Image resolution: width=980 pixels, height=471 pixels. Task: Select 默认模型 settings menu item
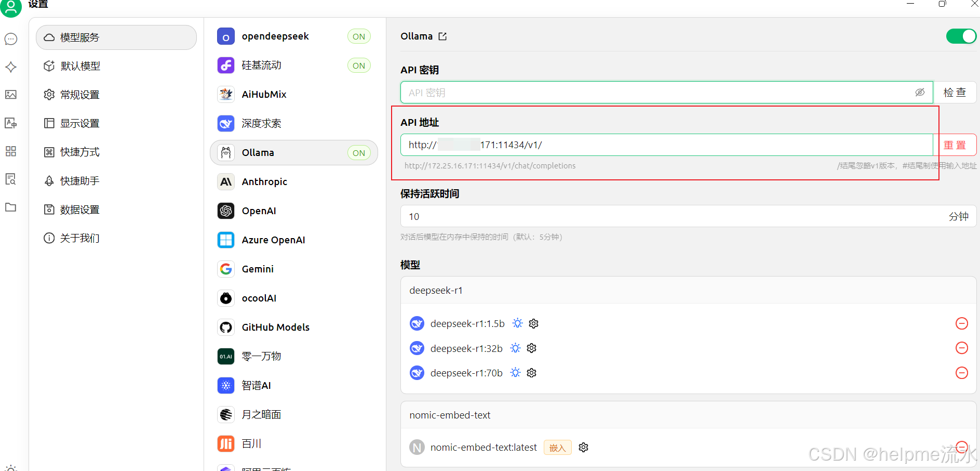pyautogui.click(x=116, y=66)
